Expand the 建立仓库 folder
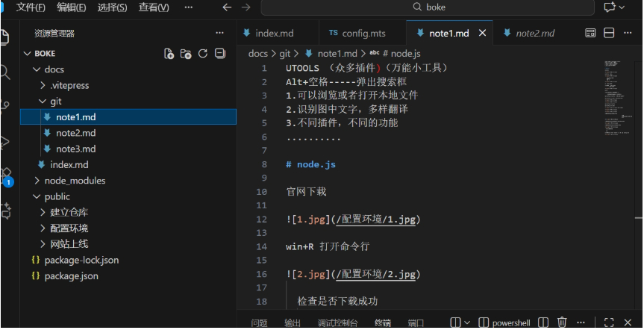This screenshot has height=330, width=644. click(43, 213)
